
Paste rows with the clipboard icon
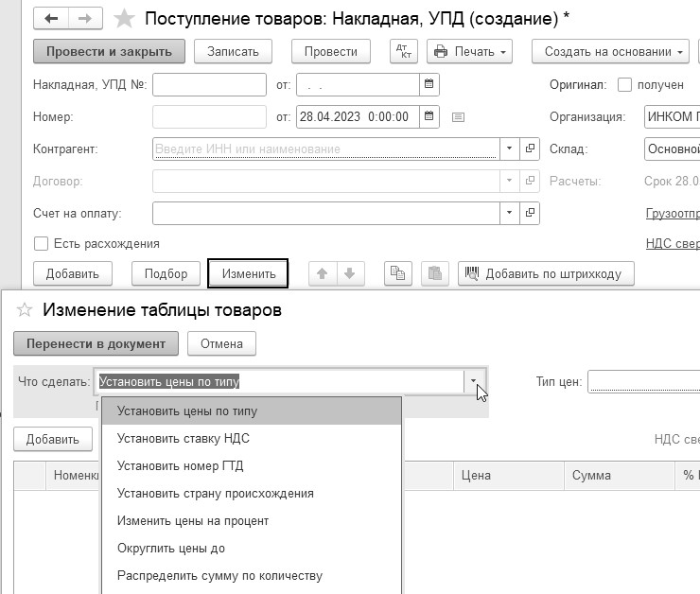pyautogui.click(x=435, y=273)
